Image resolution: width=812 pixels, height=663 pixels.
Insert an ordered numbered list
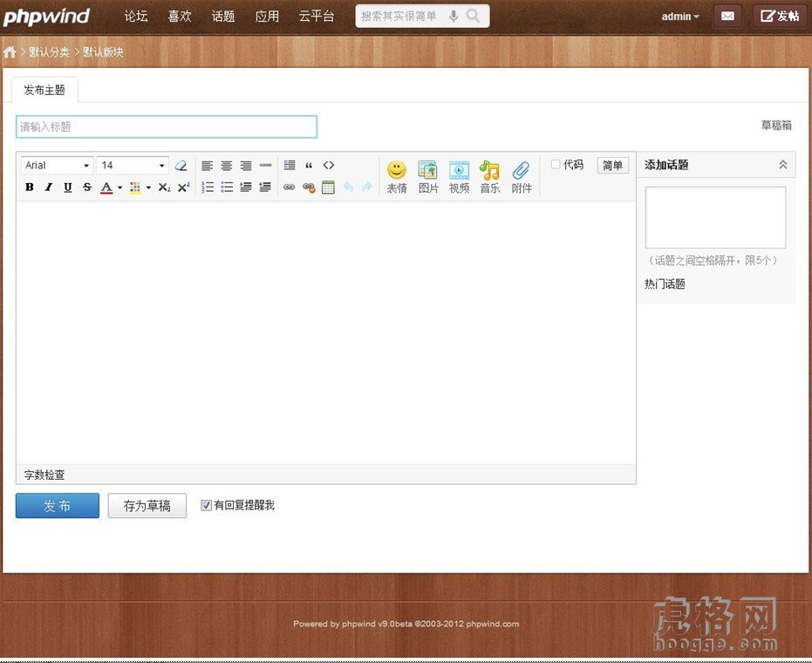click(208, 187)
